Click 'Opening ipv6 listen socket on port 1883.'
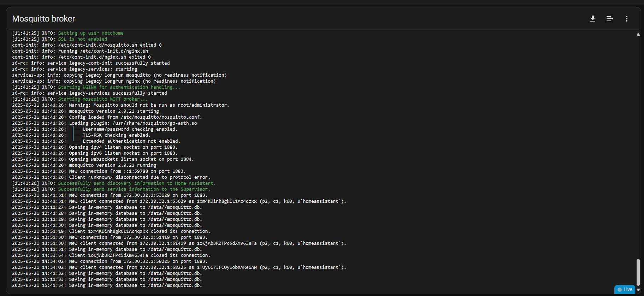The image size is (644, 296). 95,153
